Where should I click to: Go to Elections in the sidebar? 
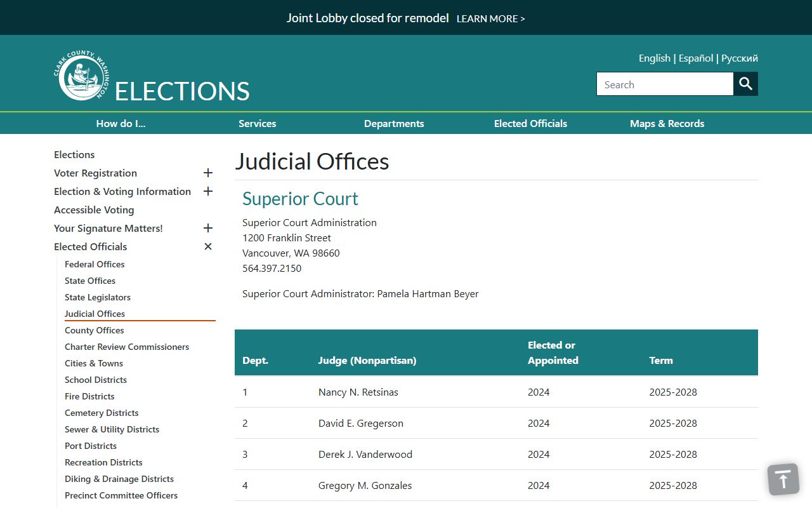click(x=74, y=154)
